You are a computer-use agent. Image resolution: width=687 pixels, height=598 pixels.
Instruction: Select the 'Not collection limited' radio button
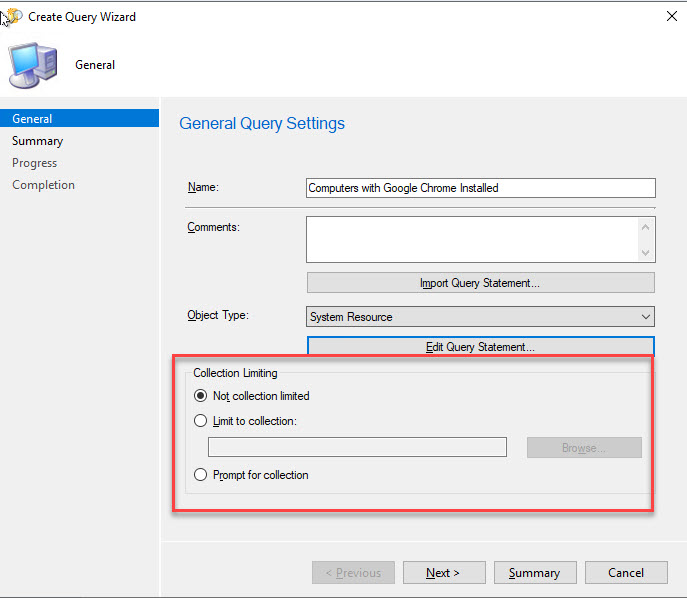coord(201,396)
